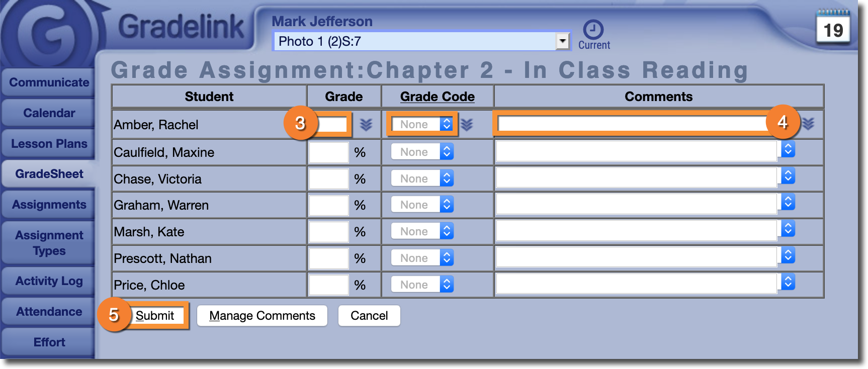868x369 pixels.
Task: Cancel grading the assignment
Action: pos(369,316)
